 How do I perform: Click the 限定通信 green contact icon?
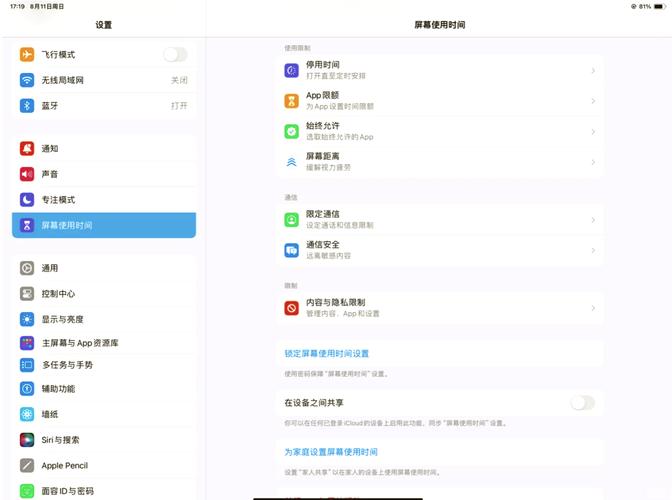[291, 220]
